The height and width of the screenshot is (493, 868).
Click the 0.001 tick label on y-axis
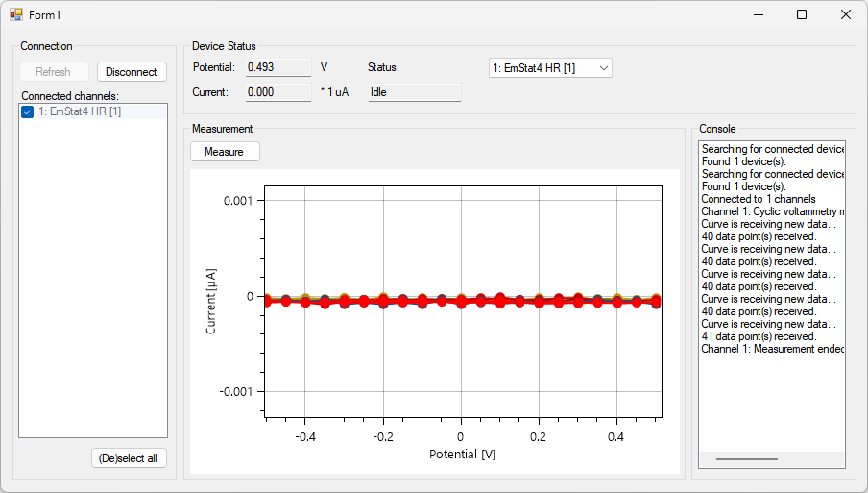click(238, 201)
